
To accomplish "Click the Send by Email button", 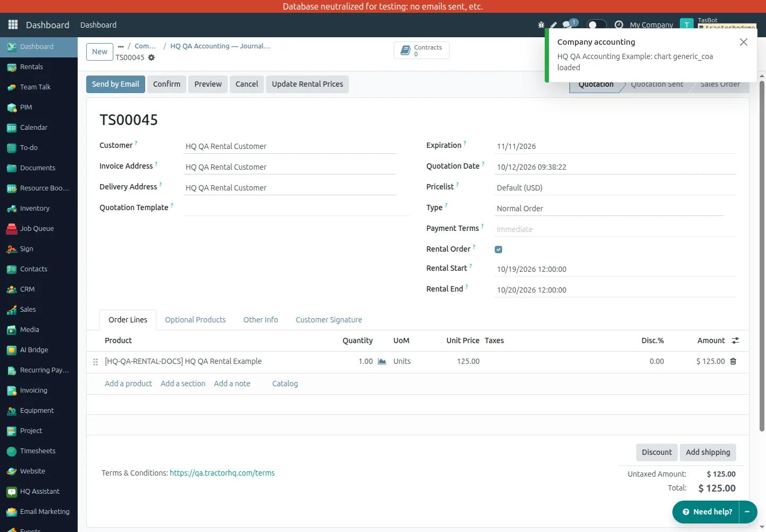I will (x=115, y=84).
